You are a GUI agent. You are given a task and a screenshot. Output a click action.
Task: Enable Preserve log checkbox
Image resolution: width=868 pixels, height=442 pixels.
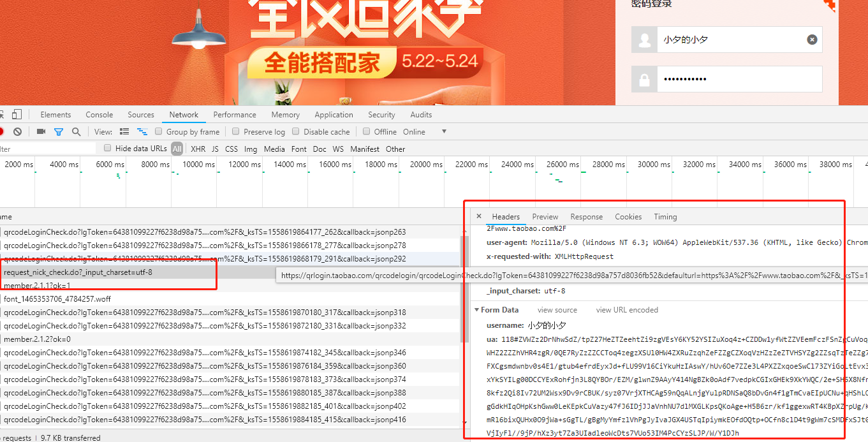236,131
